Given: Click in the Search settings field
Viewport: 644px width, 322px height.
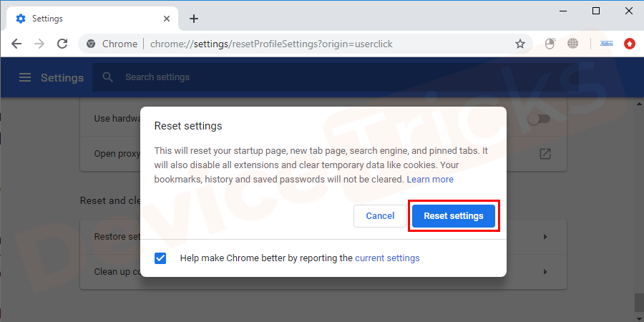Looking at the screenshot, I should point(336,77).
